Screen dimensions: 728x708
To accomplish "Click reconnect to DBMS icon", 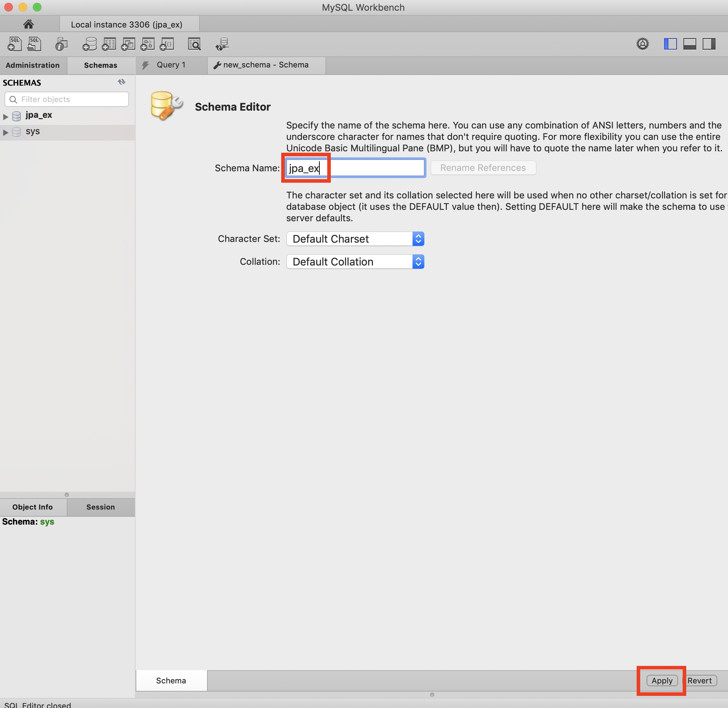I will 222,44.
